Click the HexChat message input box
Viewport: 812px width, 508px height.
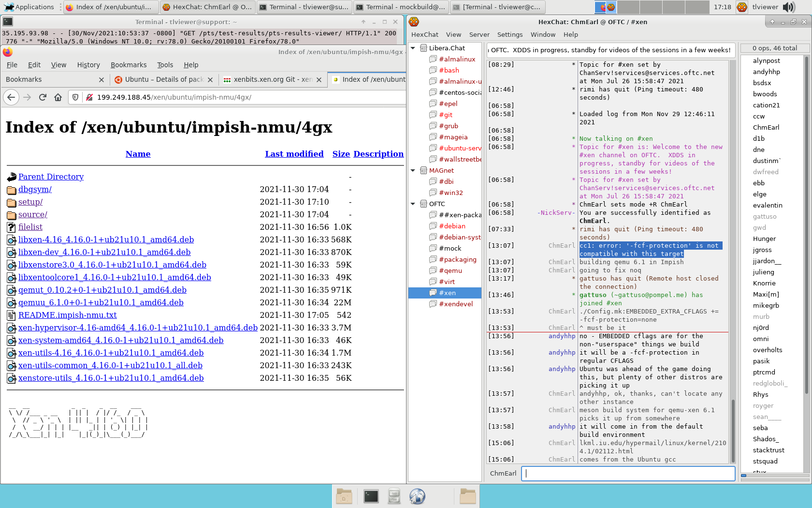coord(628,474)
